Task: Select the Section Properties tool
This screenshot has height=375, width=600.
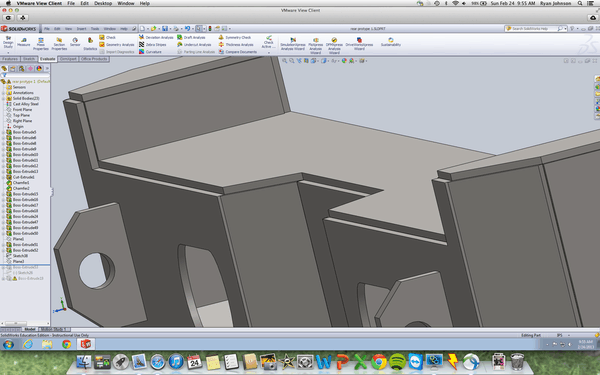Action: pos(59,44)
